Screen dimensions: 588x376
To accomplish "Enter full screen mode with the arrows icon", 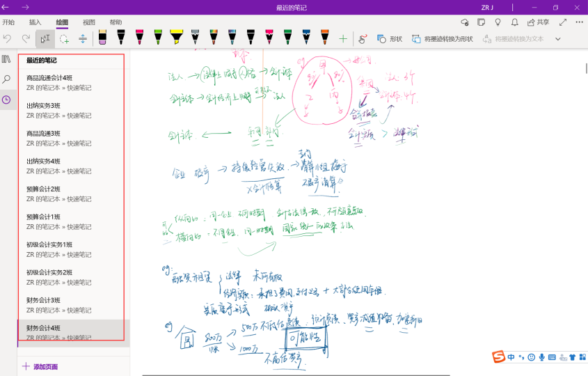I will (562, 22).
